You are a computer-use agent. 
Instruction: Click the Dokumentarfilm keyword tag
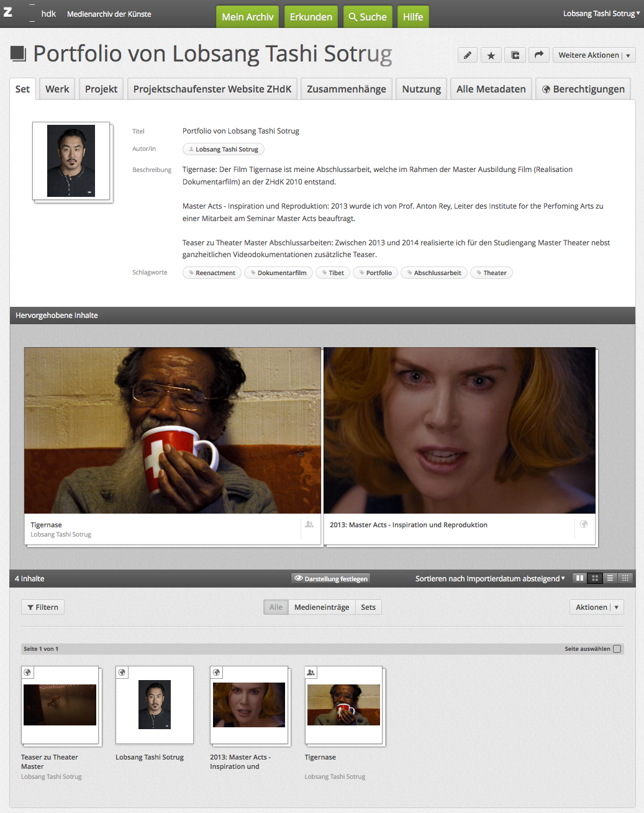(x=278, y=273)
